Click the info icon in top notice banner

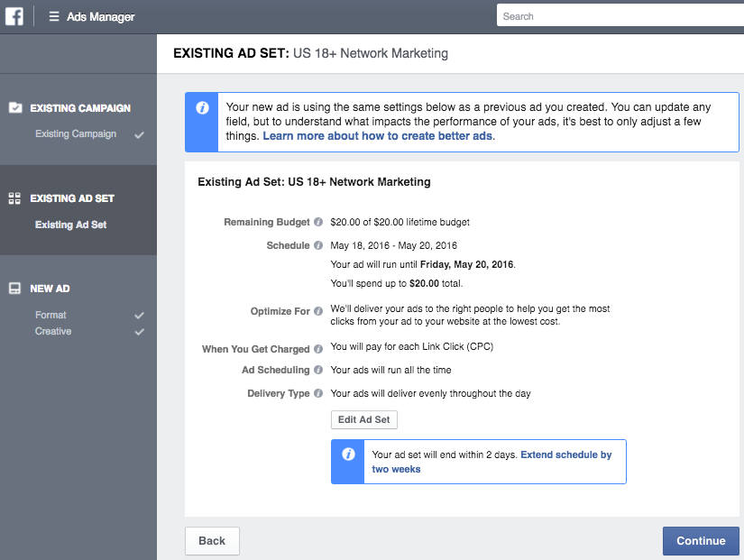[202, 107]
